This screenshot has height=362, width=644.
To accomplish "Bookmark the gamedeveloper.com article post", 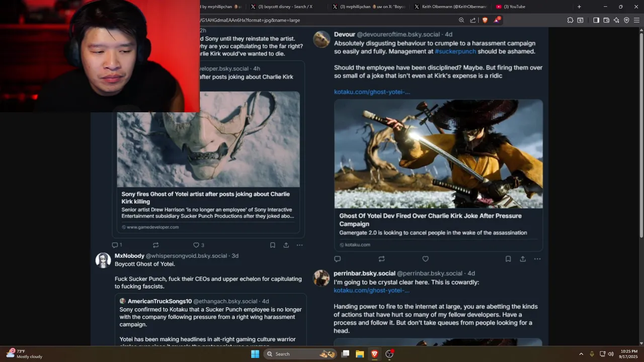I will (272, 245).
